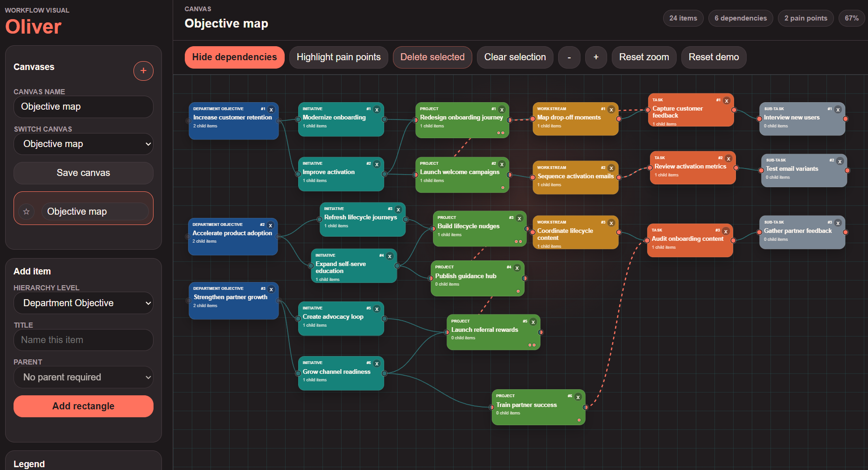Screen dimensions: 868x470
Task: Remove the Refresh lifecycle journeys card
Action: (398, 210)
